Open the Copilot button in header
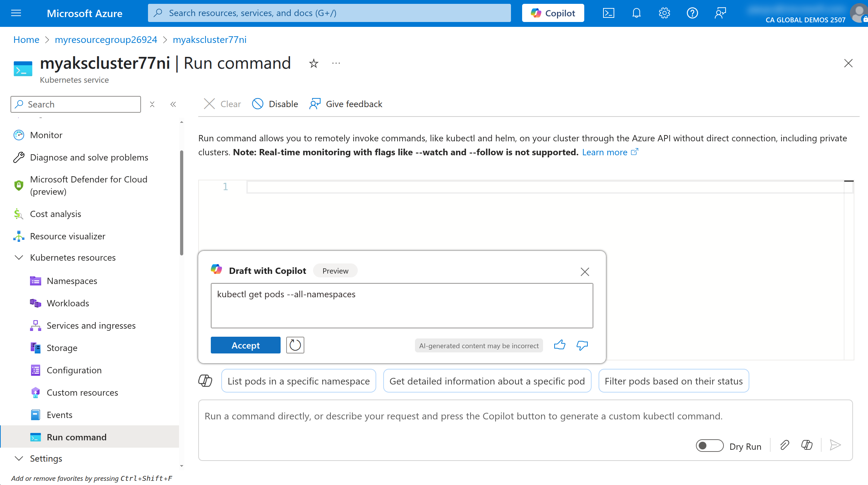Screen dimensions: 868x485 (553, 13)
